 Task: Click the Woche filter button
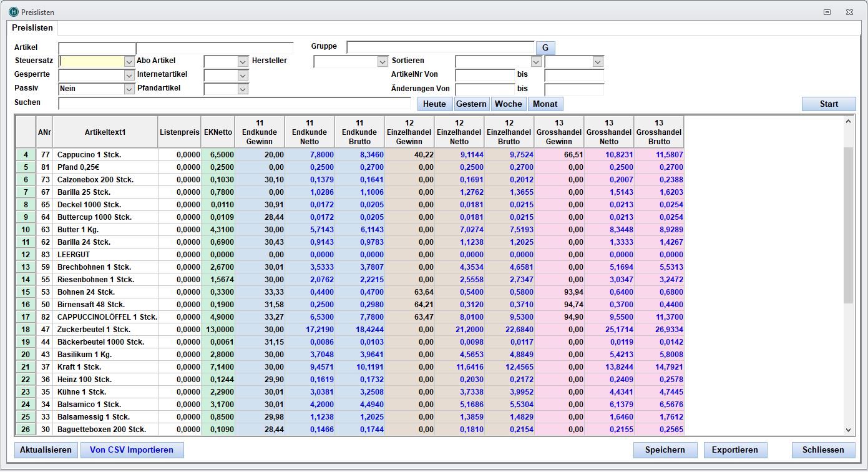click(x=509, y=104)
